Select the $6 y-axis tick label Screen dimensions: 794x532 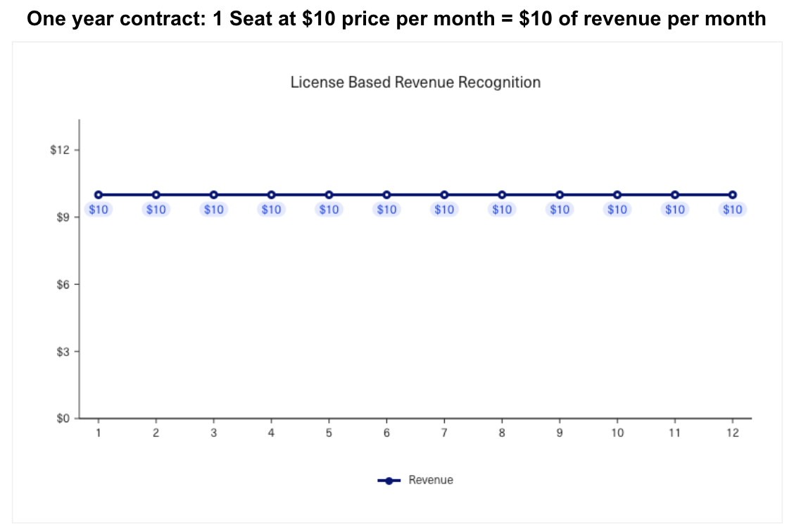pos(62,284)
